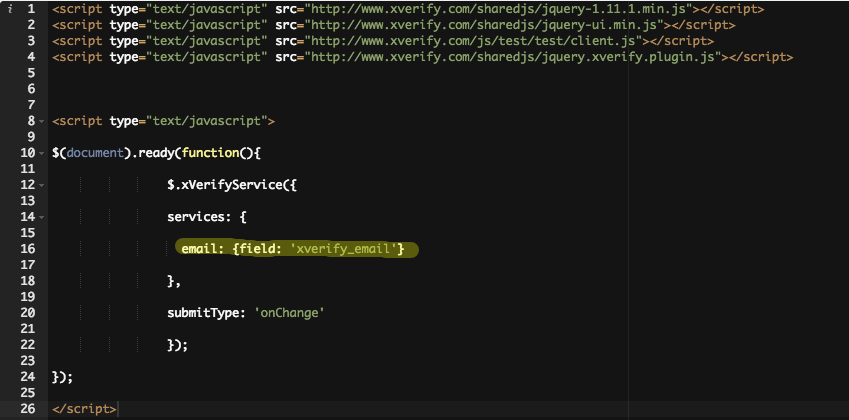Fold the document ready function at line 10
Image resolution: width=849 pixels, height=420 pixels.
(40, 153)
